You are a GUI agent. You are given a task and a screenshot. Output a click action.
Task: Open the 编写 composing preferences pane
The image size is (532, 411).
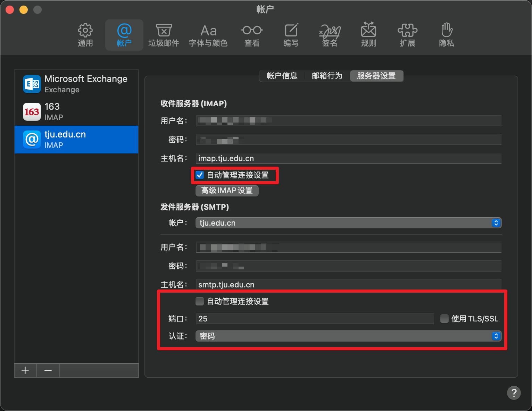click(x=291, y=35)
